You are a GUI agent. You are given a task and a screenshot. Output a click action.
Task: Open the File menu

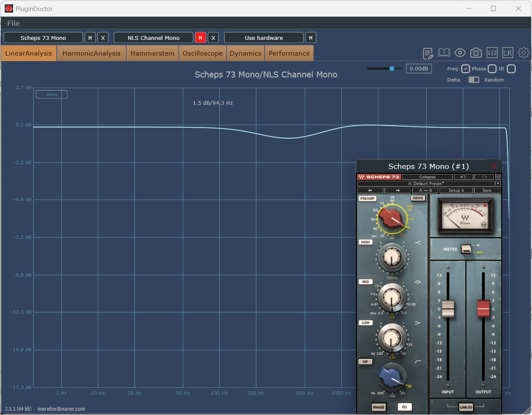point(14,23)
